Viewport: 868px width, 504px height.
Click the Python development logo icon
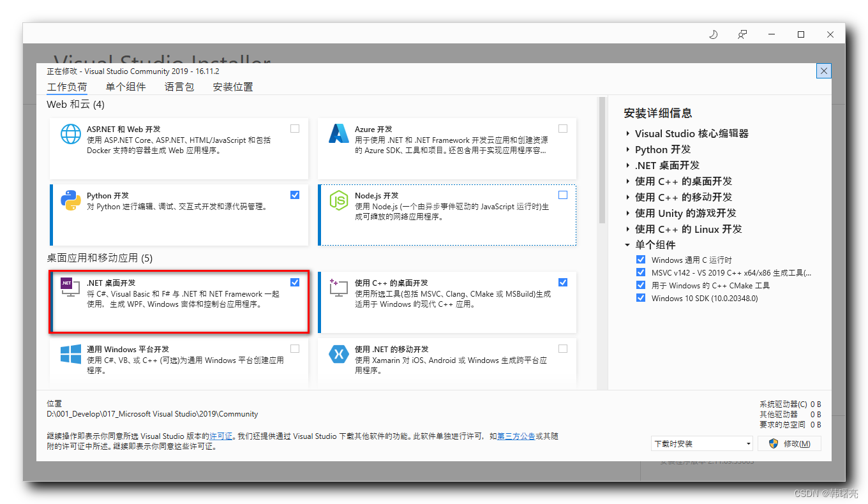click(x=71, y=200)
